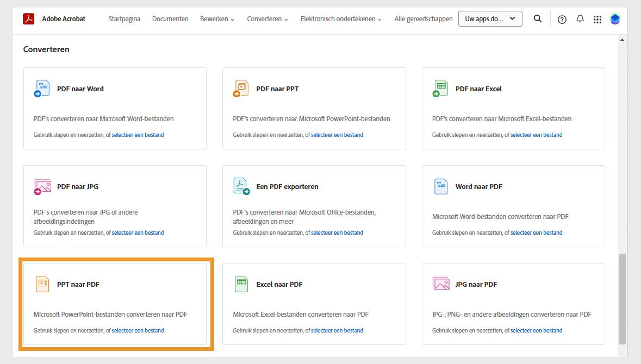Expand the Elektronisch ondertekenen menu

tap(341, 18)
